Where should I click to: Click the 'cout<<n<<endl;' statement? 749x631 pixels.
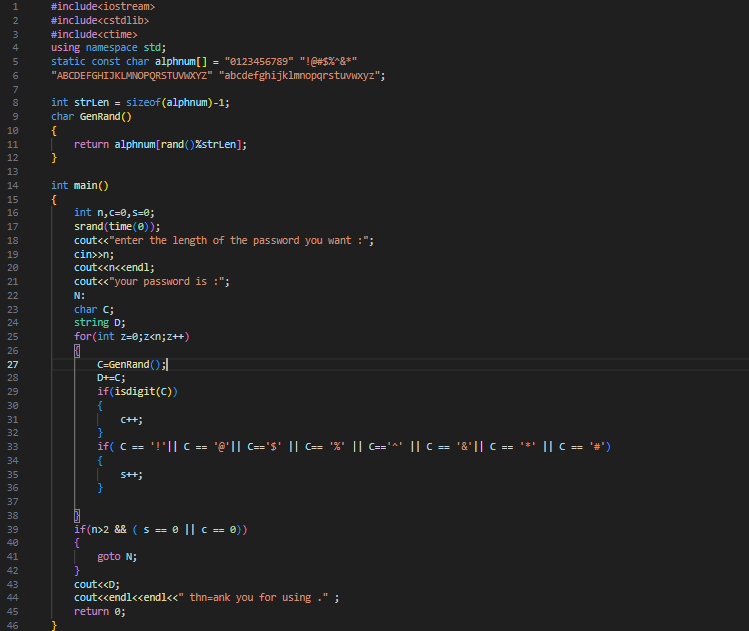point(114,267)
